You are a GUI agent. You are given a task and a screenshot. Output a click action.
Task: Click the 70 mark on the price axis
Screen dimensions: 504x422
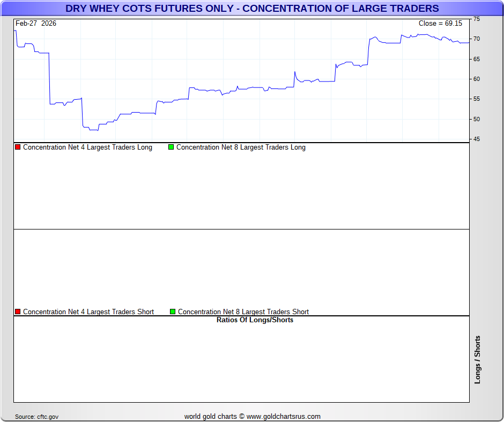(x=477, y=39)
